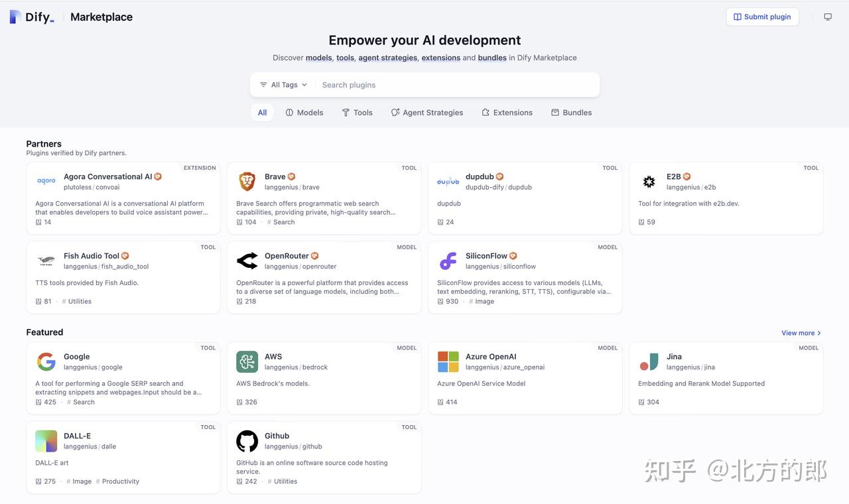This screenshot has width=849, height=504.
Task: Click the dupdub plugin logo
Action: pos(448,181)
